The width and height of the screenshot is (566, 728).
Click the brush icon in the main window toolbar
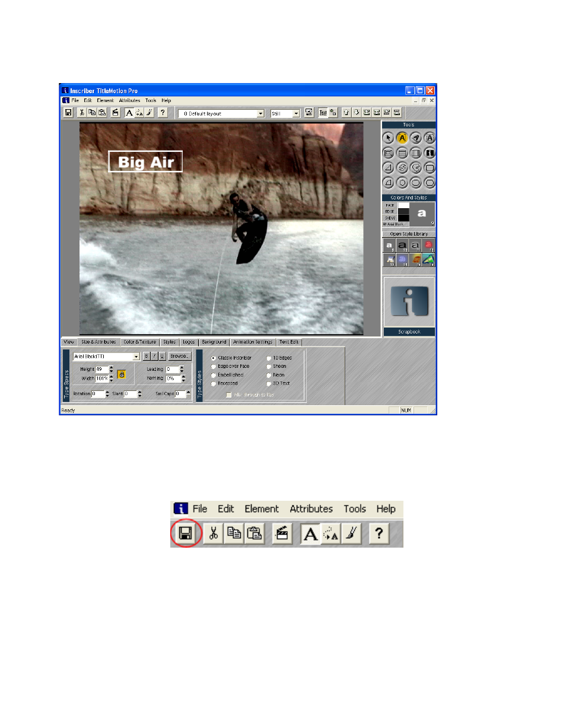(149, 112)
